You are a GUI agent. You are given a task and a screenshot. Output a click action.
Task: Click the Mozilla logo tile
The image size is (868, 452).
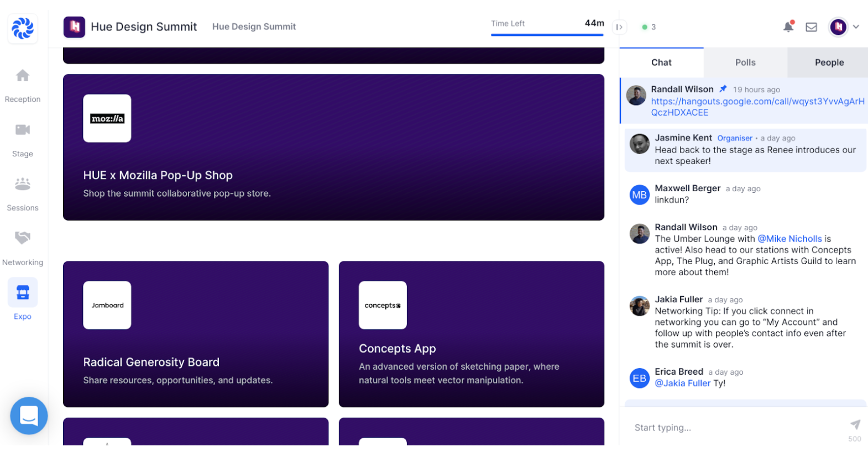pos(107,118)
